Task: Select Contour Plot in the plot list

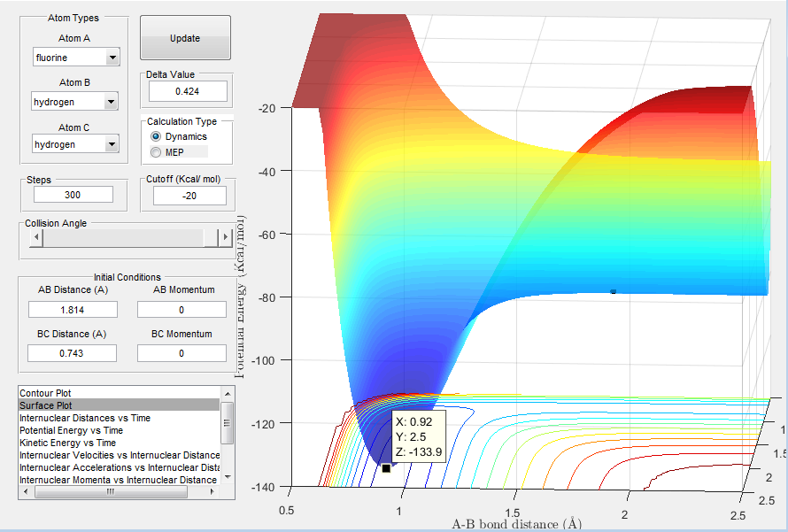Action: click(45, 392)
